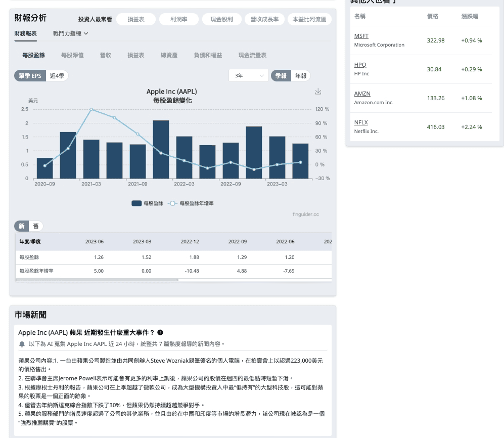
Task: Switch to 季報 quarterly view
Action: point(281,76)
